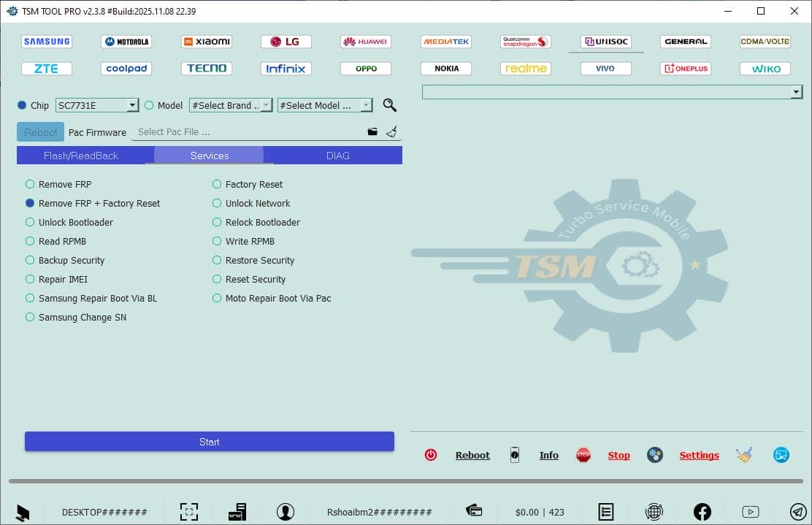Image resolution: width=812 pixels, height=525 pixels.
Task: Browse for a Pac file using the folder icon
Action: 372,131
